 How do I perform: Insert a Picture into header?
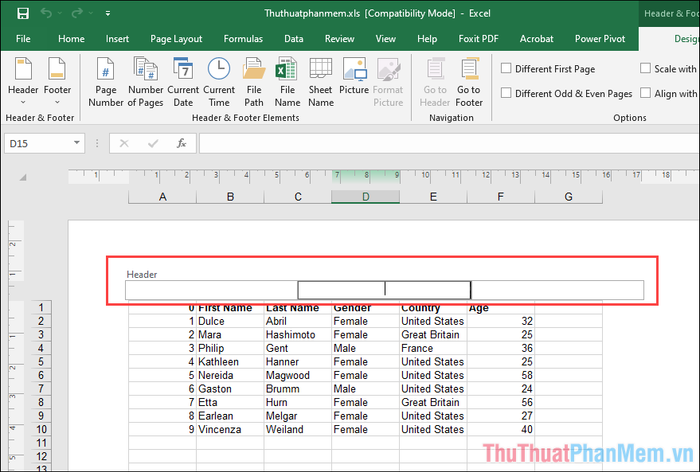pyautogui.click(x=354, y=81)
